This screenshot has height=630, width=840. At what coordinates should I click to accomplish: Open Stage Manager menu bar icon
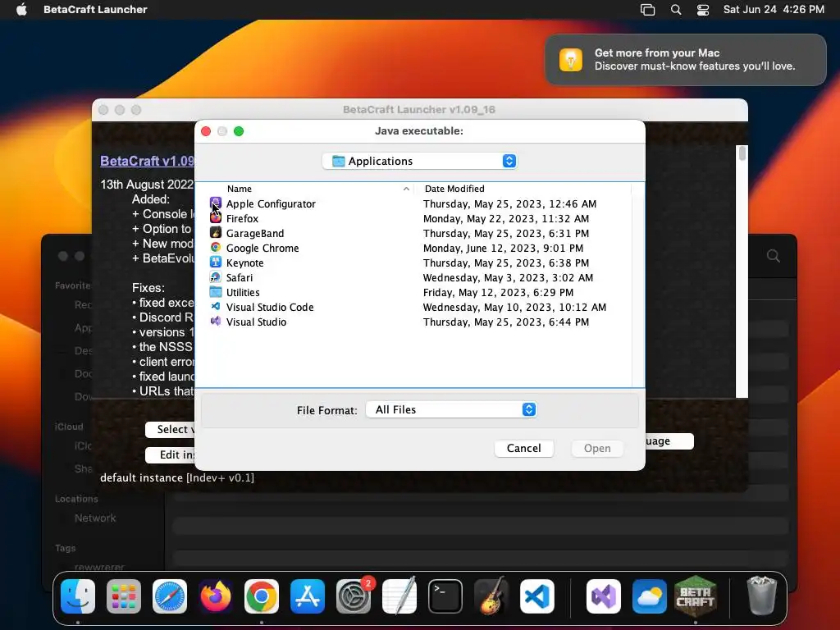click(x=648, y=10)
